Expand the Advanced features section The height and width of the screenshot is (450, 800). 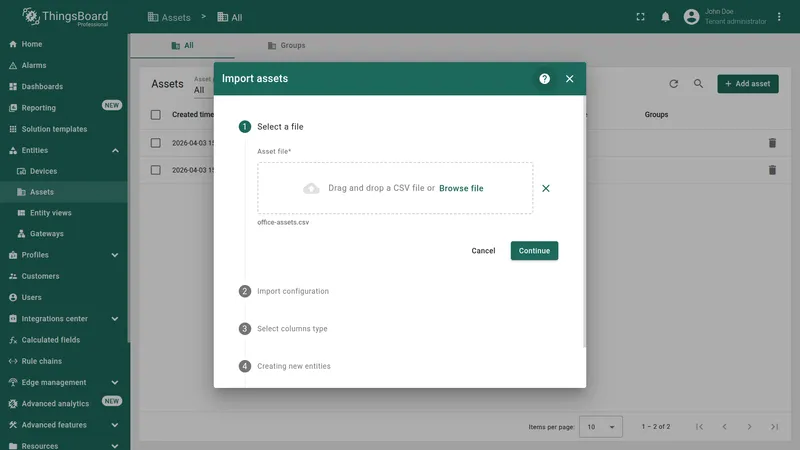coord(64,425)
